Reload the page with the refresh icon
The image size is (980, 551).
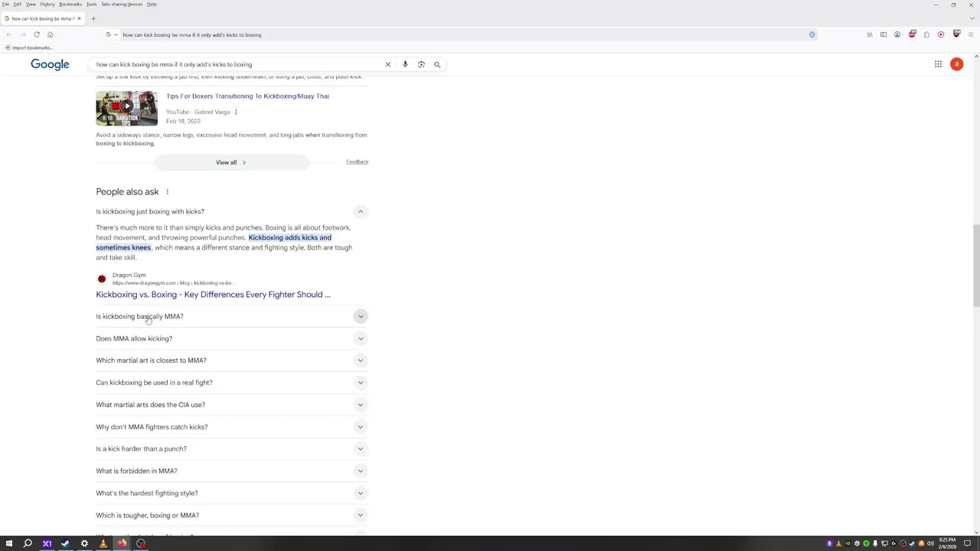36,34
